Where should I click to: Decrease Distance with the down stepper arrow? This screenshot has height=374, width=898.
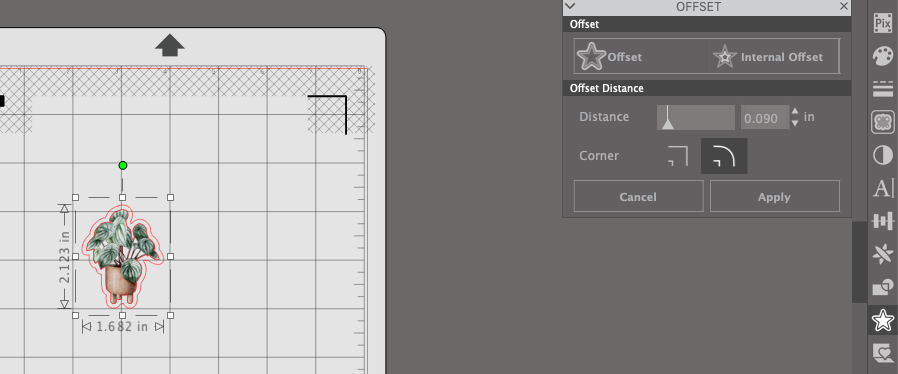tap(795, 123)
